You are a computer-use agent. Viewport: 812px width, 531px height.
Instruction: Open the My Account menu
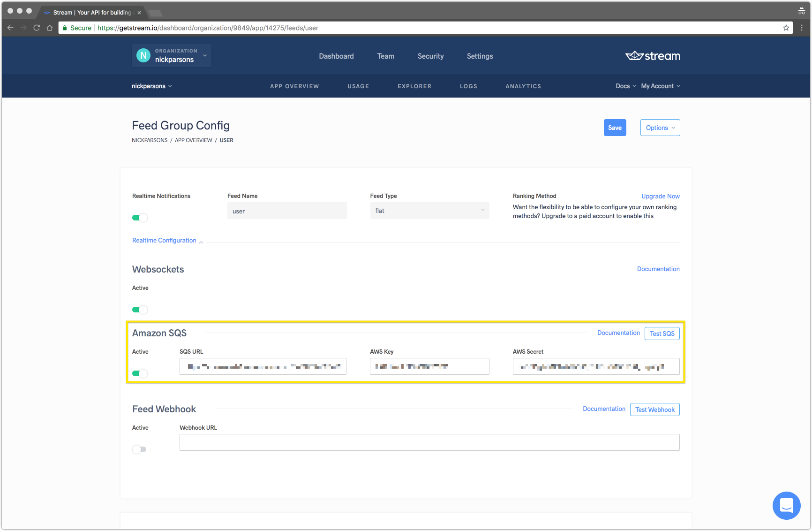pyautogui.click(x=660, y=86)
